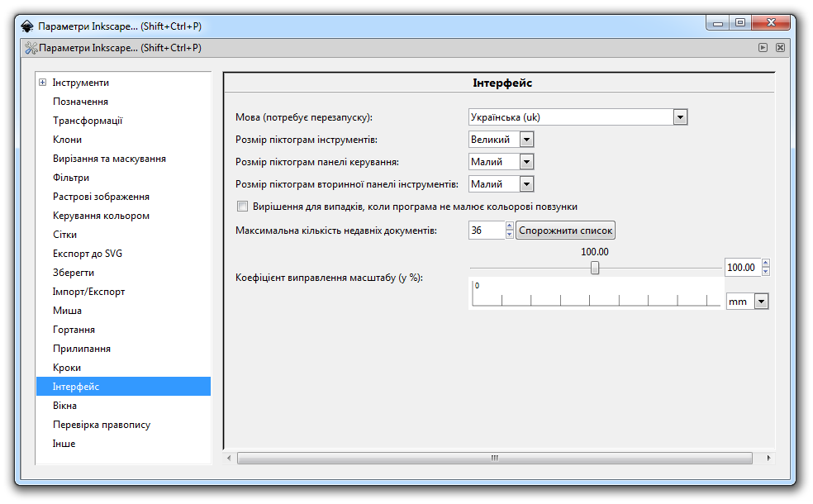
Task: Increase the recent documents count spinner
Action: click(x=510, y=226)
